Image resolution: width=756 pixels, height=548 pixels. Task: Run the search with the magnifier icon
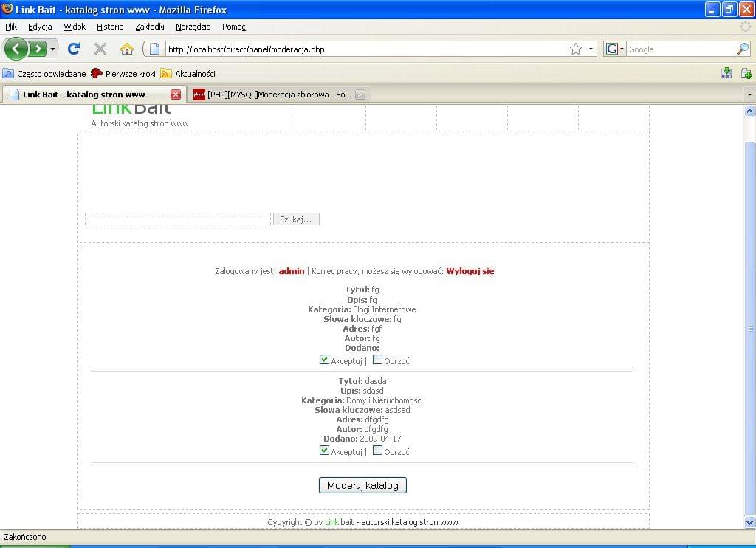tap(743, 49)
